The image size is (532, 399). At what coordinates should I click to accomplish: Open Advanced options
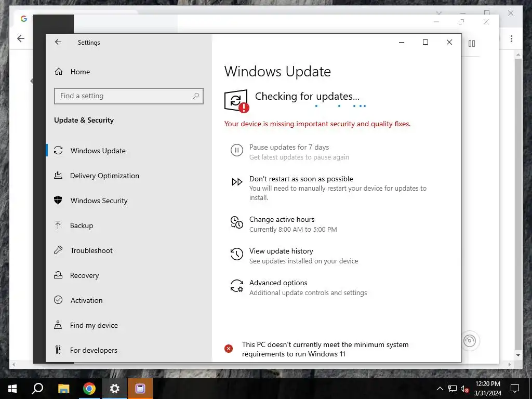278,283
